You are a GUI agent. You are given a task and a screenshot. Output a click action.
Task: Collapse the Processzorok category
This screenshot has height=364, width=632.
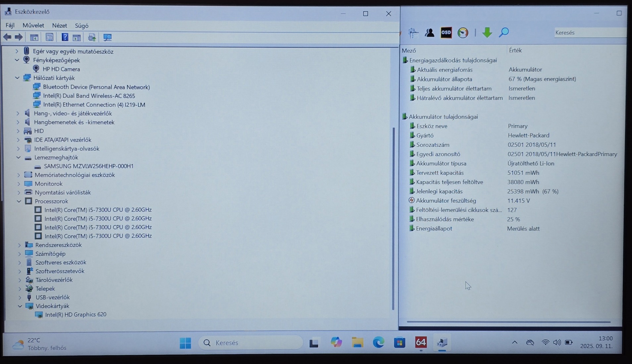click(x=19, y=201)
